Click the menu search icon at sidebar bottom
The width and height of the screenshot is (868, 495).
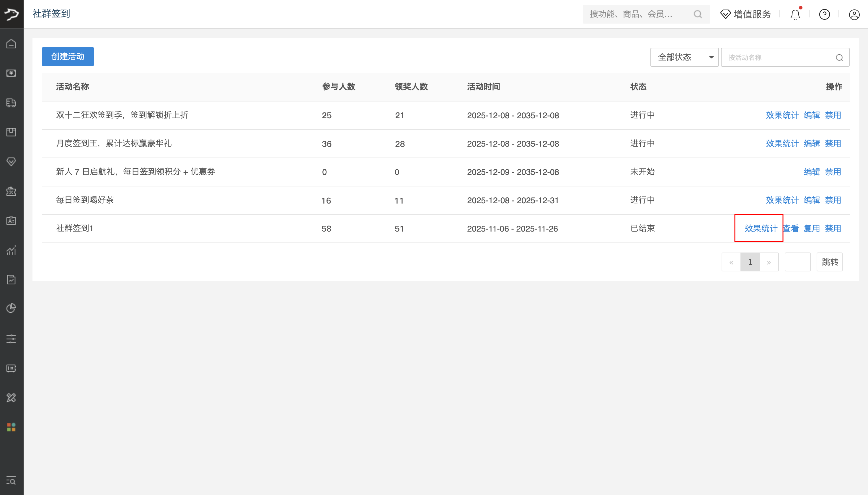[x=11, y=480]
